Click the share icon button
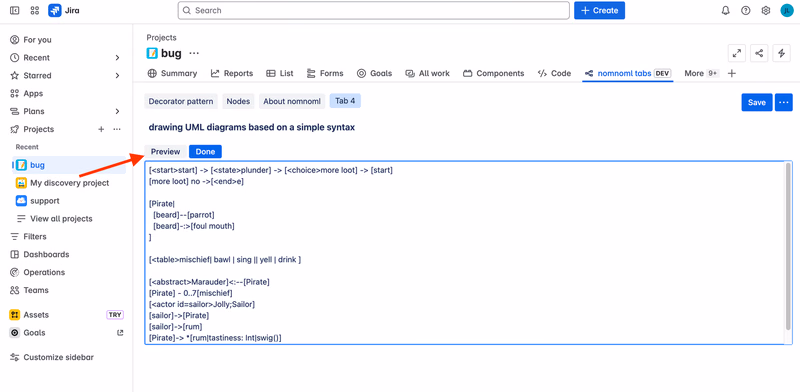The height and width of the screenshot is (392, 800). 759,53
